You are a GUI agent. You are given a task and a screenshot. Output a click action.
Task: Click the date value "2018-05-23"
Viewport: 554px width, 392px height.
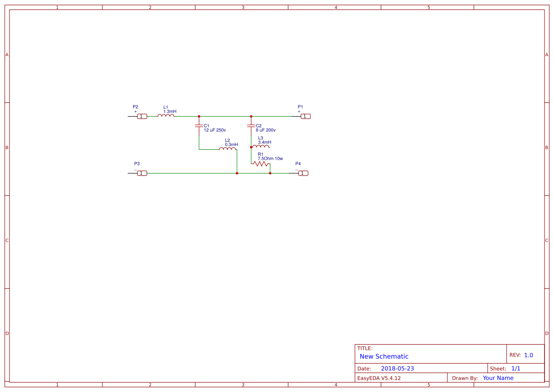(398, 368)
